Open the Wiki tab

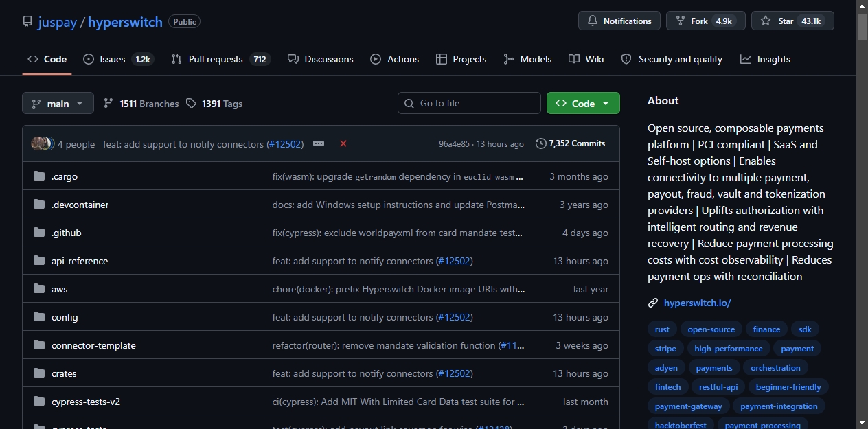[586, 59]
